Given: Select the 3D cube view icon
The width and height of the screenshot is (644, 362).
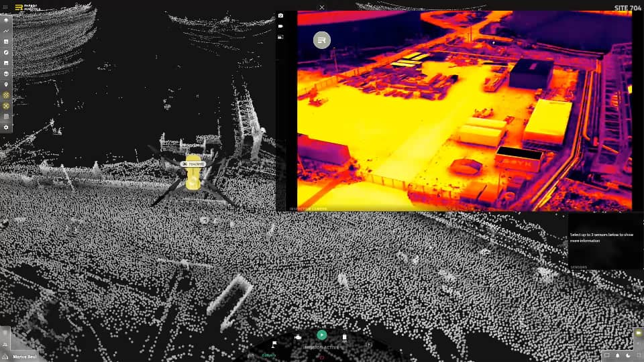Looking at the screenshot, I should (6, 74).
